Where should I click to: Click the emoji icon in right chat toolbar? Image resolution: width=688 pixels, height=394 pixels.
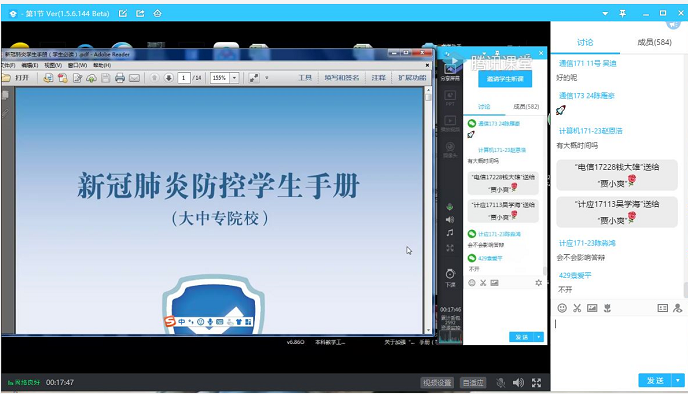562,308
